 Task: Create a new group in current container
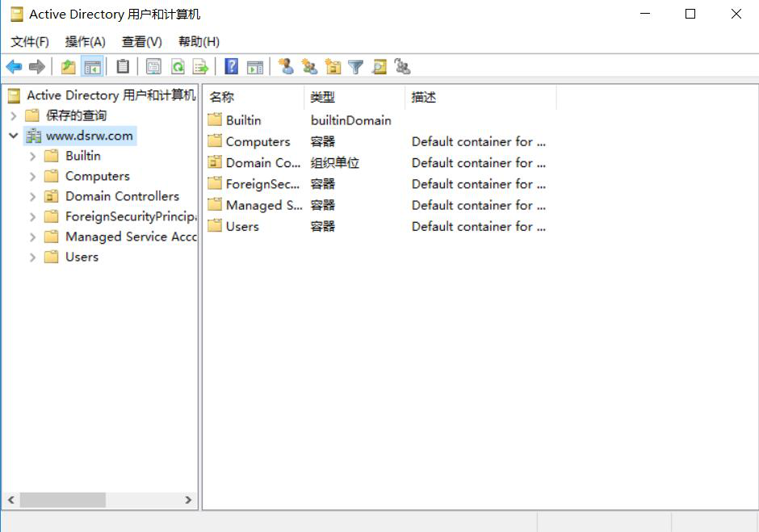pos(309,67)
